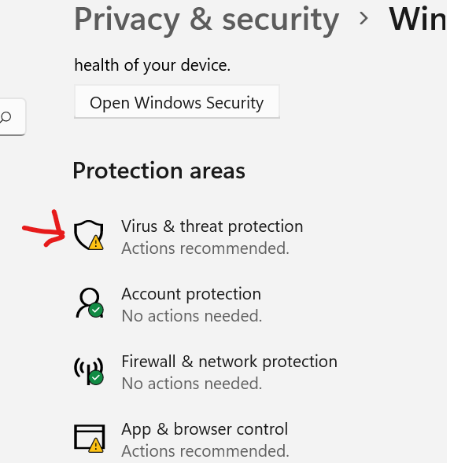
Task: Go back to Privacy & security breadcrumb
Action: coord(206,20)
